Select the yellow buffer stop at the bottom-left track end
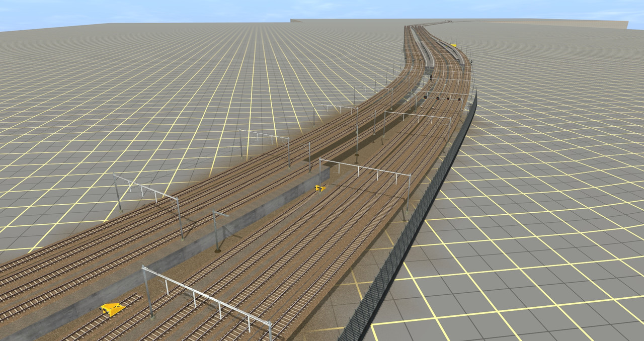The height and width of the screenshot is (341, 644). click(x=112, y=309)
